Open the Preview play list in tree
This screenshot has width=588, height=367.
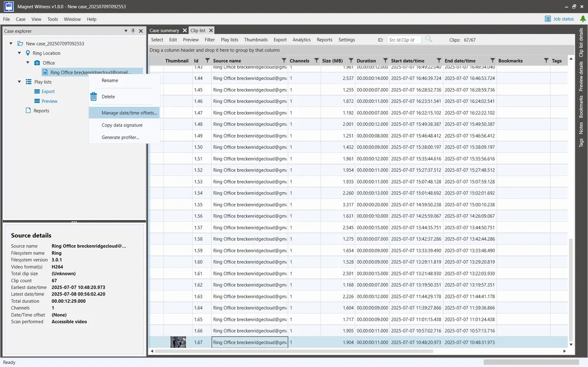[49, 101]
